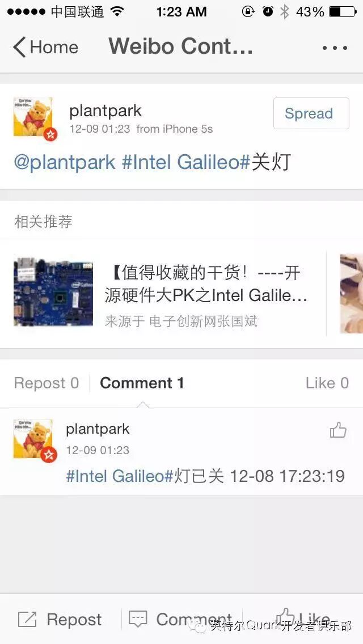
Task: Click the Spread button
Action: pyautogui.click(x=311, y=113)
